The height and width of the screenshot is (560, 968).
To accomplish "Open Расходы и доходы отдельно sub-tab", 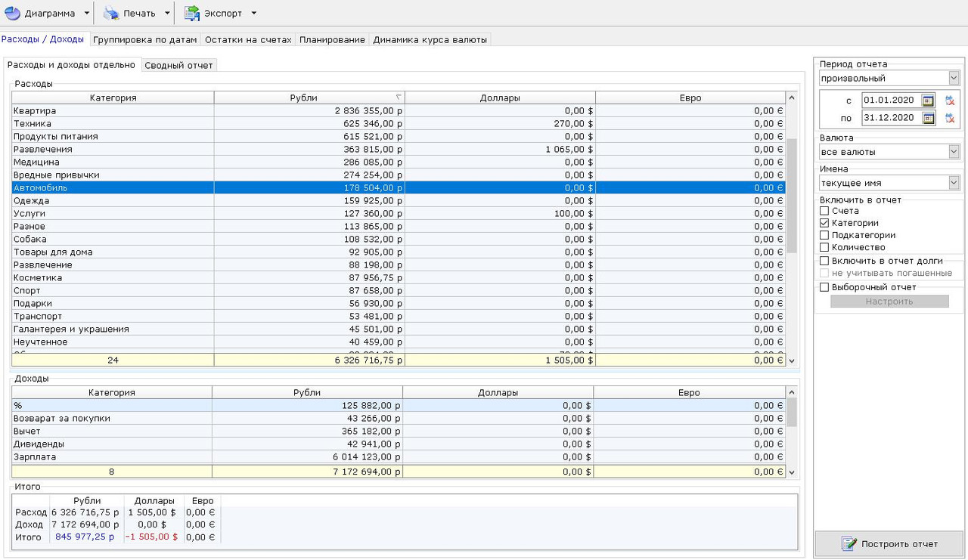I will tap(71, 65).
